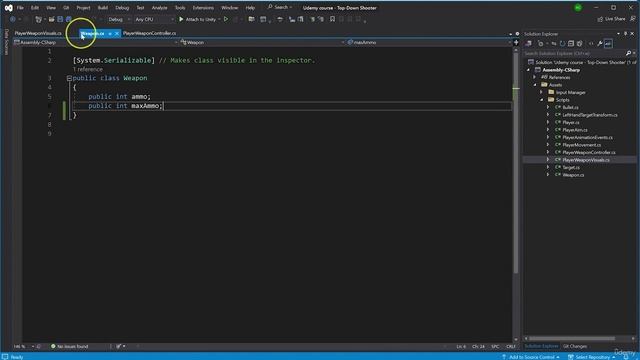Expand the References node
This screenshot has width=640, height=360.
(535, 77)
